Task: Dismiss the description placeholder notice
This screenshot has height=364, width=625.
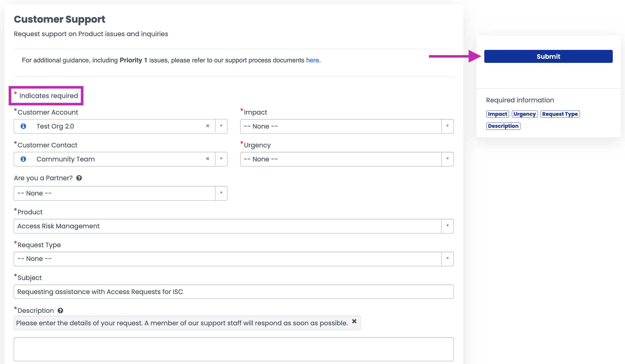Action: click(354, 321)
